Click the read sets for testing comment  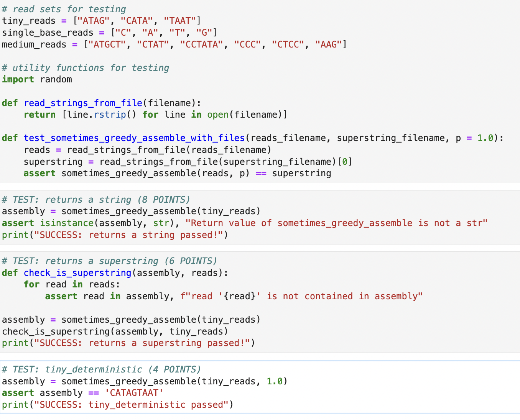point(63,9)
